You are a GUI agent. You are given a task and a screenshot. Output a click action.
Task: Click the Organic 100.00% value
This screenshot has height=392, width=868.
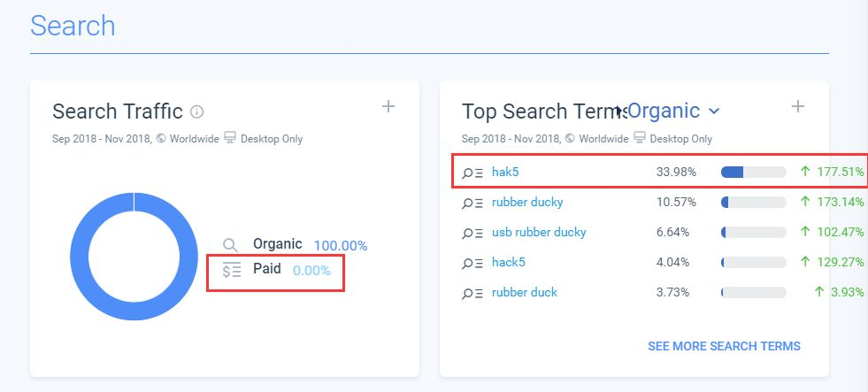(x=341, y=245)
